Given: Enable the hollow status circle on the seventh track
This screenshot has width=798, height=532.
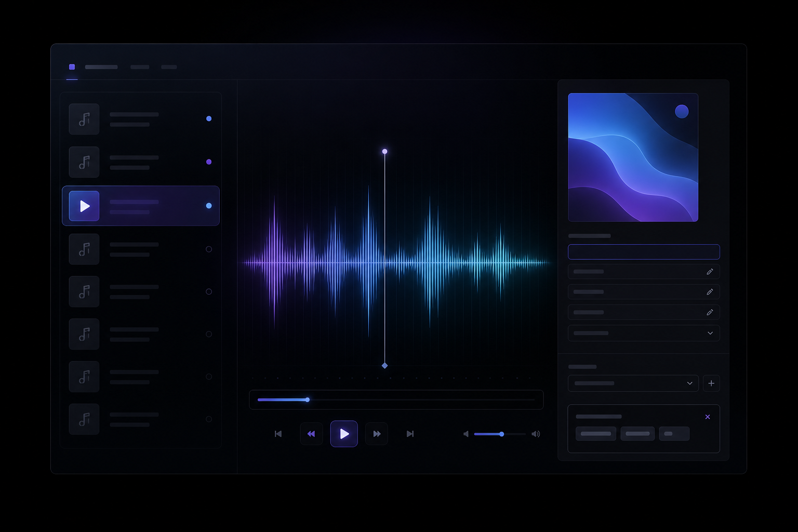Looking at the screenshot, I should click(x=209, y=377).
